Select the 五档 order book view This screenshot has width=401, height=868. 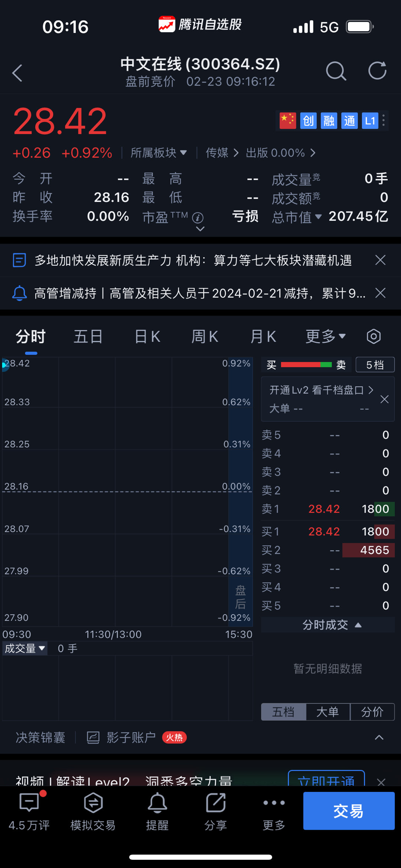[283, 712]
